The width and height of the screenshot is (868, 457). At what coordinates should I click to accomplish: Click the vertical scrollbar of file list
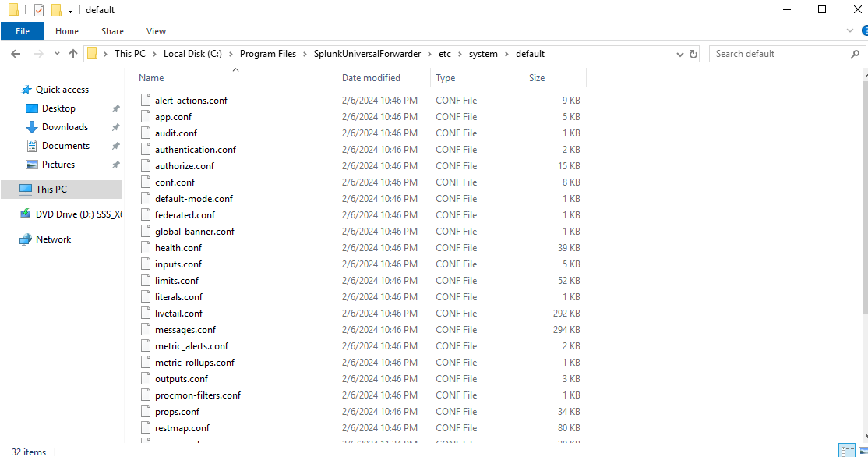coord(865,197)
